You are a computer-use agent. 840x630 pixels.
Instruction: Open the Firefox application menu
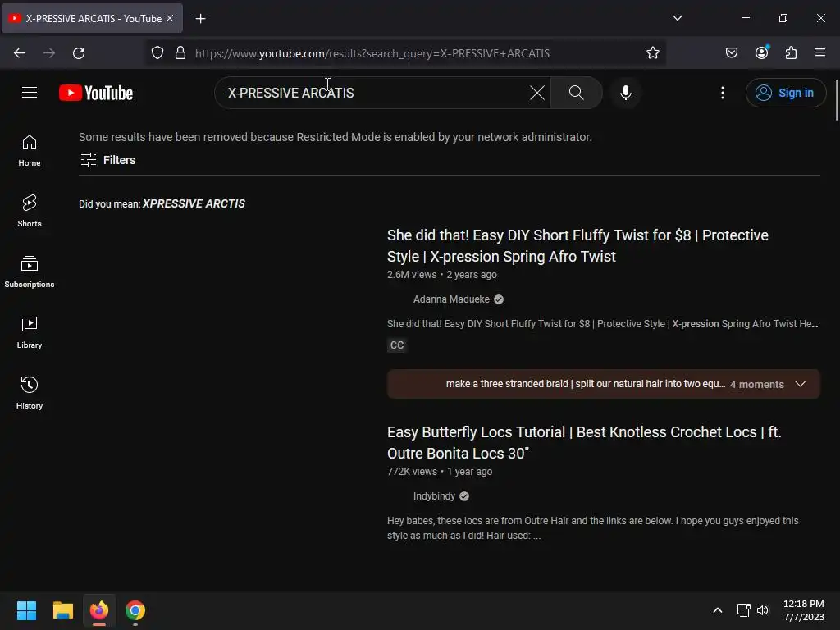click(x=819, y=52)
